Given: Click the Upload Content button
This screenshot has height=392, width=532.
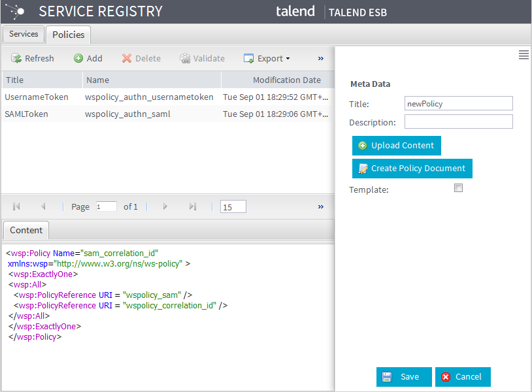Looking at the screenshot, I should point(397,146).
